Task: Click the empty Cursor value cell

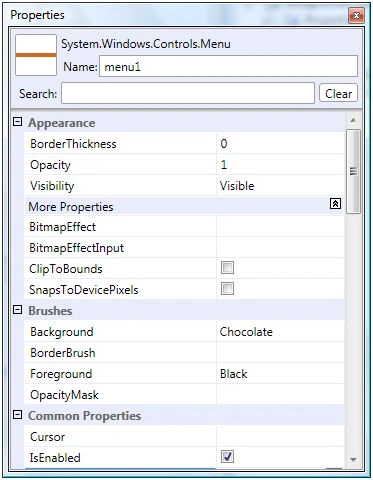Action: tap(280, 437)
